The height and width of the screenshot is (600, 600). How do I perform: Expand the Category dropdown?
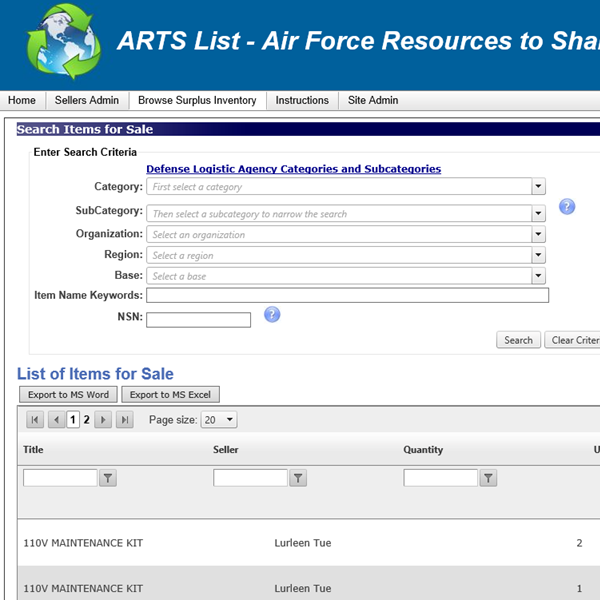tap(538, 187)
